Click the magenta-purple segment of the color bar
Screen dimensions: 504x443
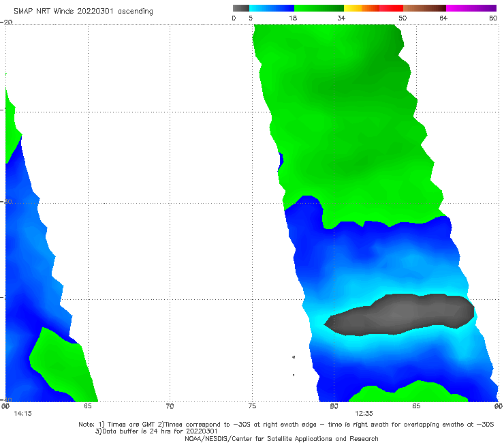point(471,8)
